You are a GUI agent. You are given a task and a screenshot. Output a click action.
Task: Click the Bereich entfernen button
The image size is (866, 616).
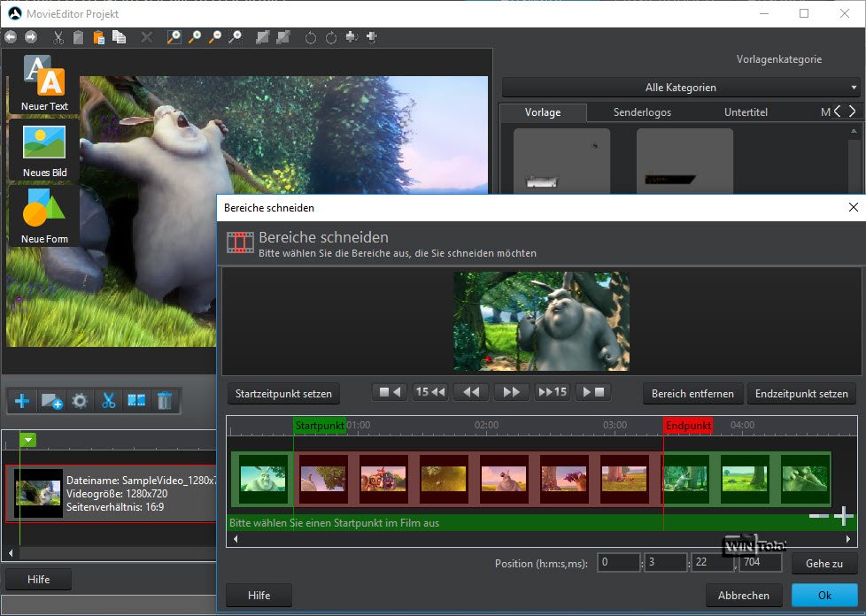click(x=692, y=393)
